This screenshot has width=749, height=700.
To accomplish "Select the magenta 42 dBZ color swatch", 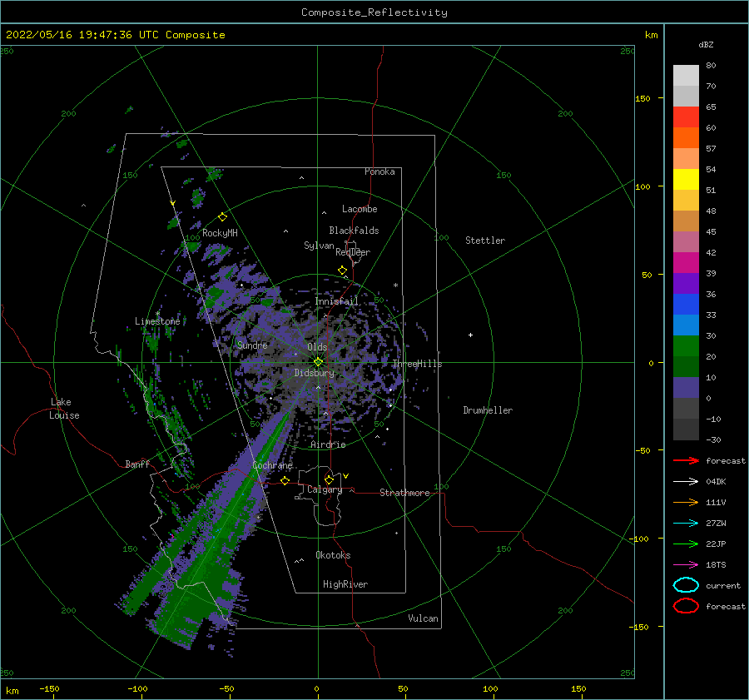I will click(686, 262).
